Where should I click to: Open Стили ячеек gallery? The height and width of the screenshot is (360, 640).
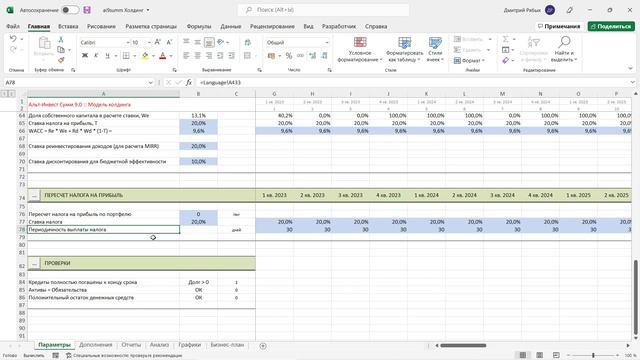435,49
